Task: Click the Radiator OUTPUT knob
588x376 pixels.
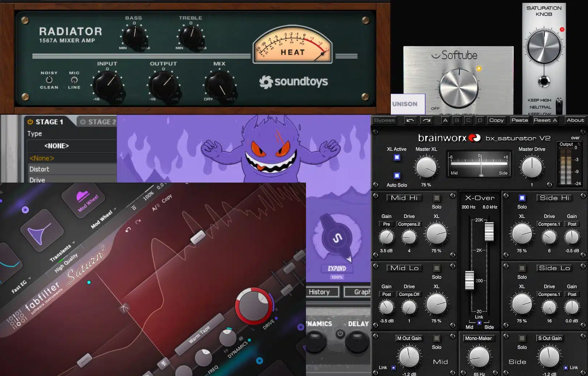Action: tap(163, 84)
